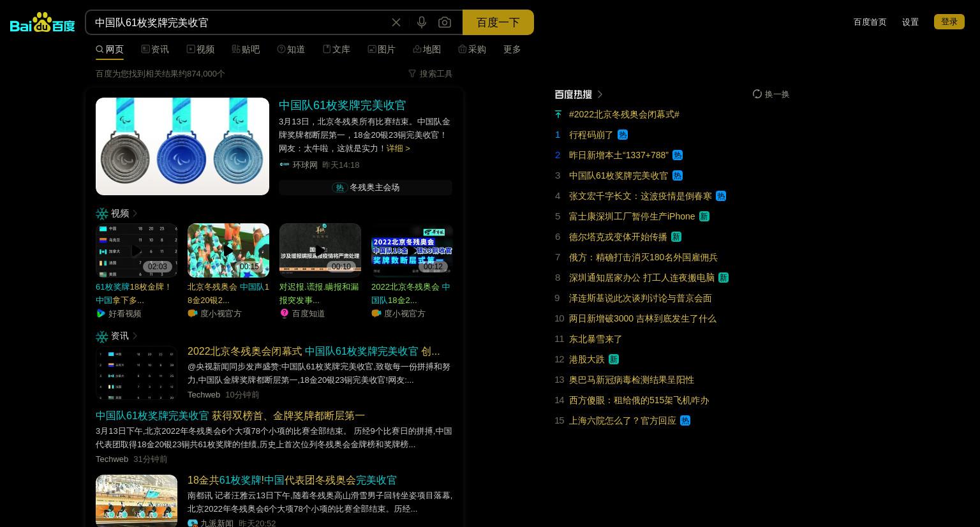This screenshot has height=527, width=980.
Task: Switch to the 知道 tab
Action: point(291,49)
